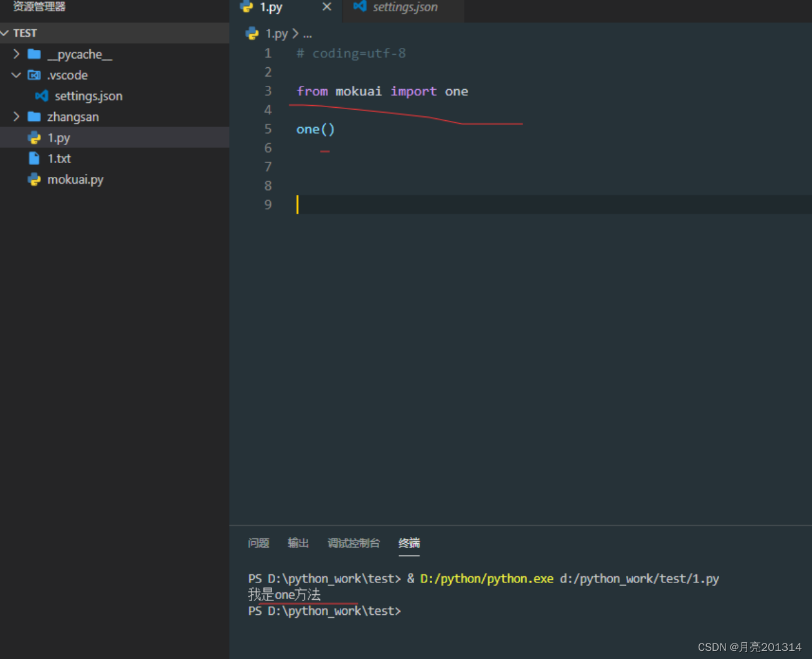Expand the __pycache__ folder chevron
812x659 pixels.
[16, 54]
